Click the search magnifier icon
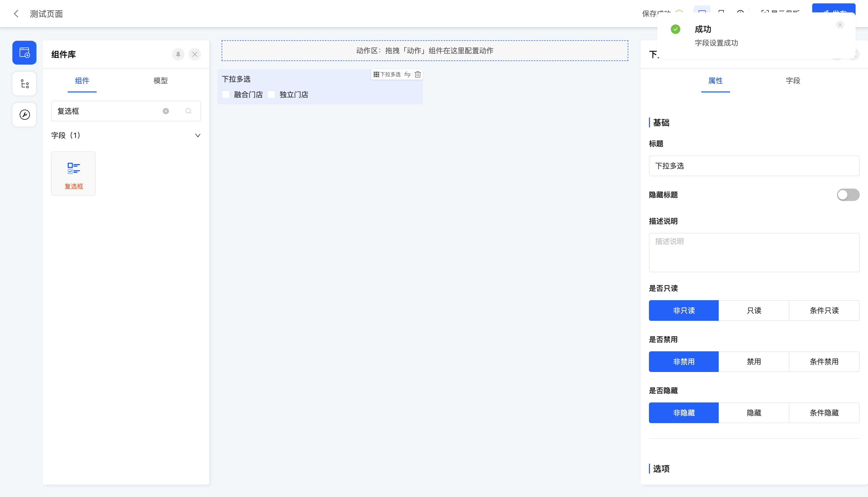This screenshot has width=868, height=497. [188, 111]
